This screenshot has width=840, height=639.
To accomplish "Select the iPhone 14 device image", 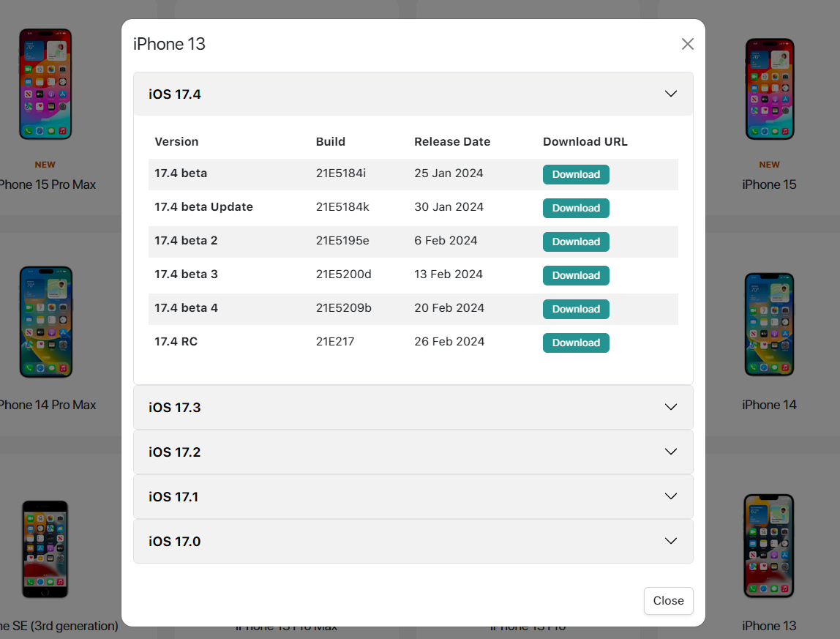I will (769, 324).
